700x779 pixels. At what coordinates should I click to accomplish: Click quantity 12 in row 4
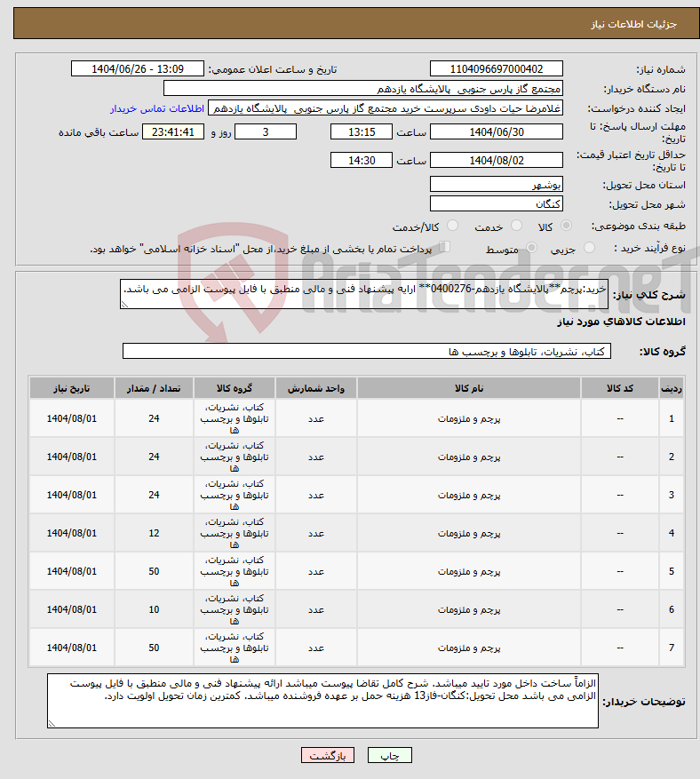click(154, 533)
